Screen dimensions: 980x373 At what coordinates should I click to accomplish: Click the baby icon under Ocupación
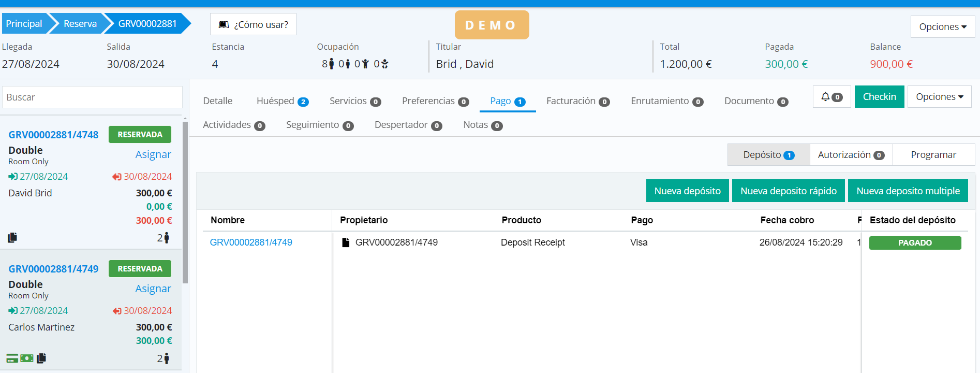384,64
